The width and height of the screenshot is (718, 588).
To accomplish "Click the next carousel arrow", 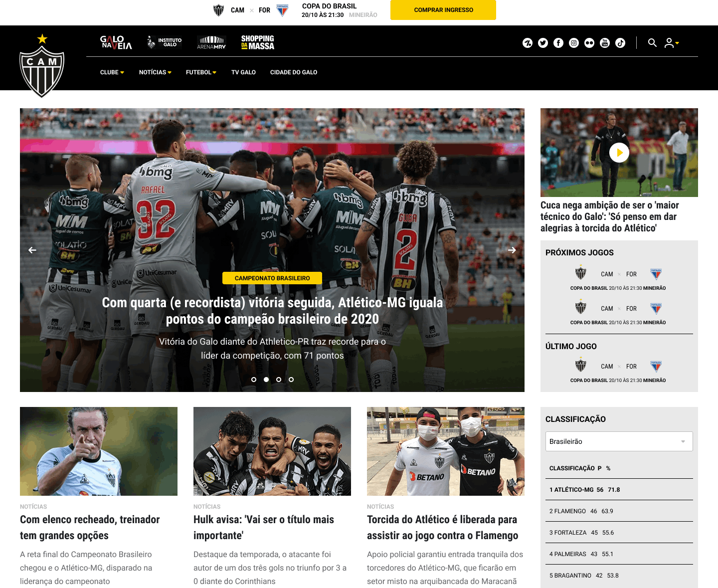I will pyautogui.click(x=512, y=250).
